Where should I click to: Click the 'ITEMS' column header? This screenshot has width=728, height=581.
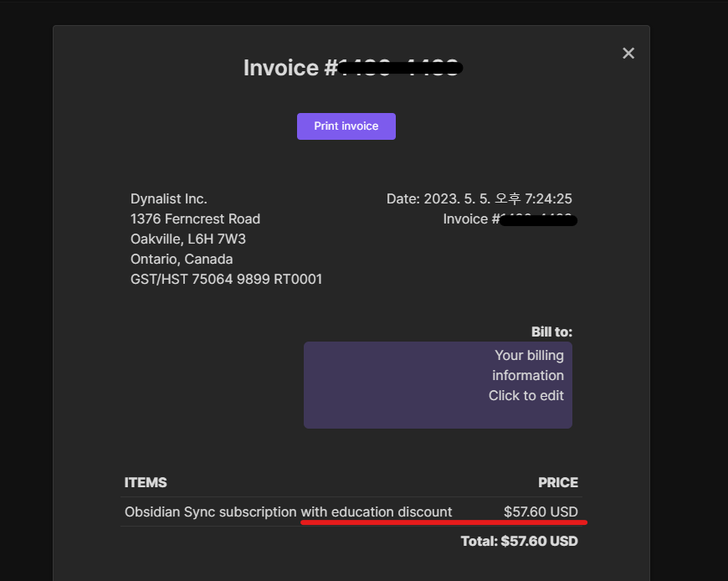coord(146,482)
